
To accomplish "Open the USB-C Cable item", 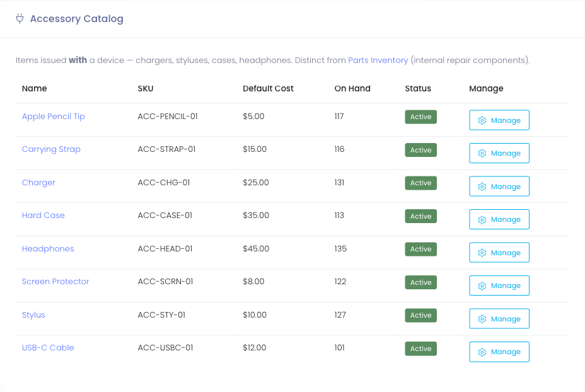I will click(48, 348).
